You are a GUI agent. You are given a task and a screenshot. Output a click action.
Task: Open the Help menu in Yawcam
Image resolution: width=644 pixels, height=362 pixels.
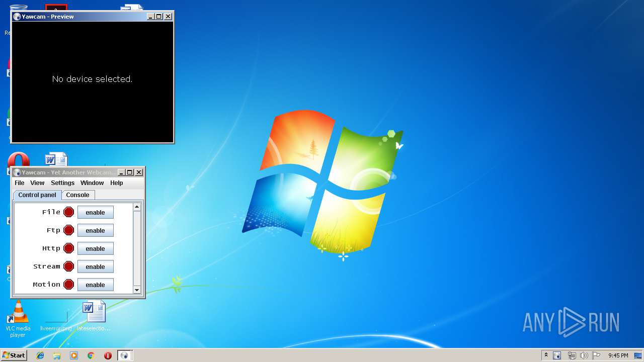(x=117, y=183)
